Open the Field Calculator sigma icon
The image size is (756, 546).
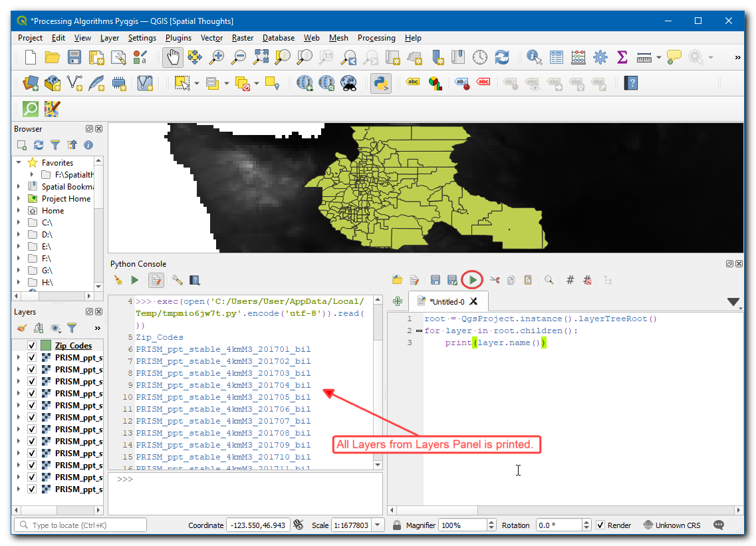coord(622,58)
